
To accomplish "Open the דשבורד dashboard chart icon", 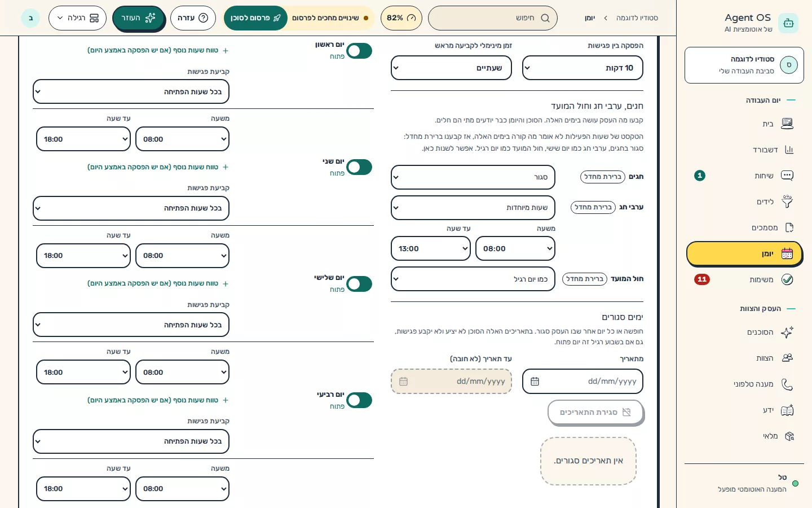I will point(789,150).
